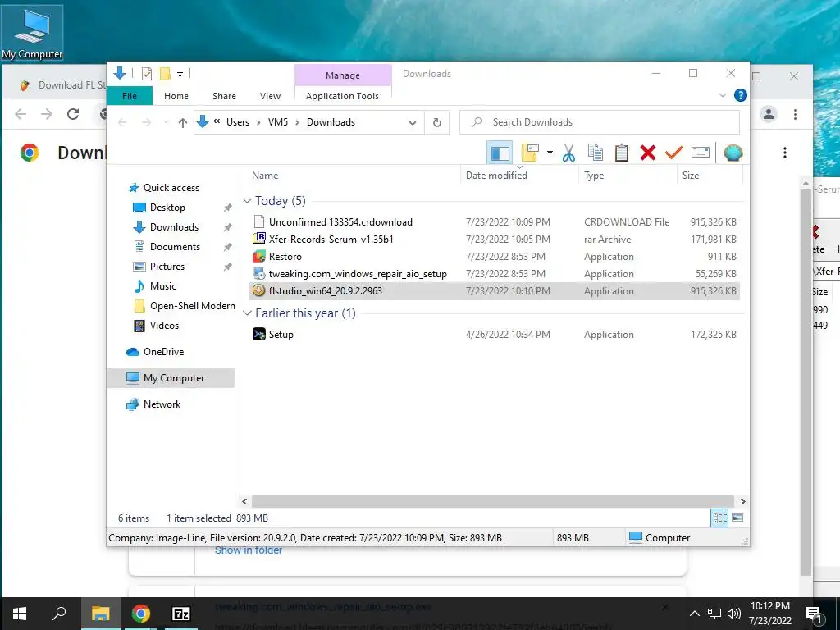Click the red X Delete icon

[x=648, y=153]
